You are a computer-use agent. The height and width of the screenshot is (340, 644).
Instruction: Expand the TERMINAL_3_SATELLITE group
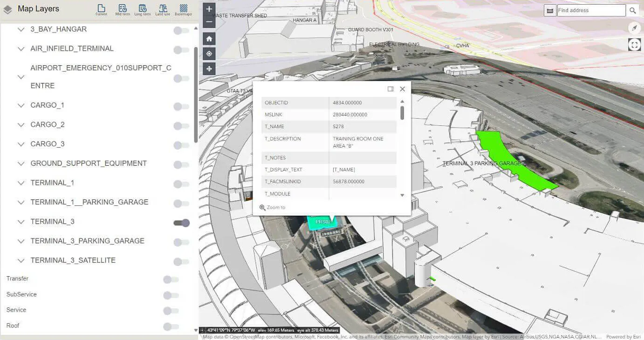pyautogui.click(x=21, y=261)
